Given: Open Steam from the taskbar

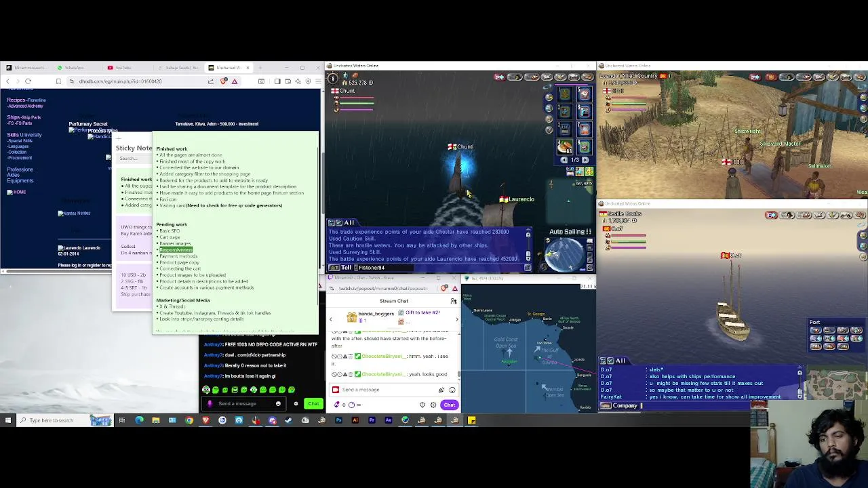Looking at the screenshot, I should [x=288, y=420].
